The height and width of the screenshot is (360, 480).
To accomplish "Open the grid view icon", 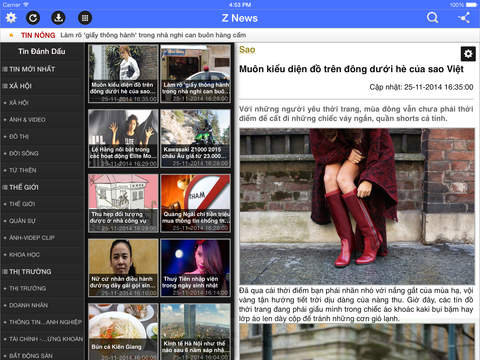I will coord(85,18).
